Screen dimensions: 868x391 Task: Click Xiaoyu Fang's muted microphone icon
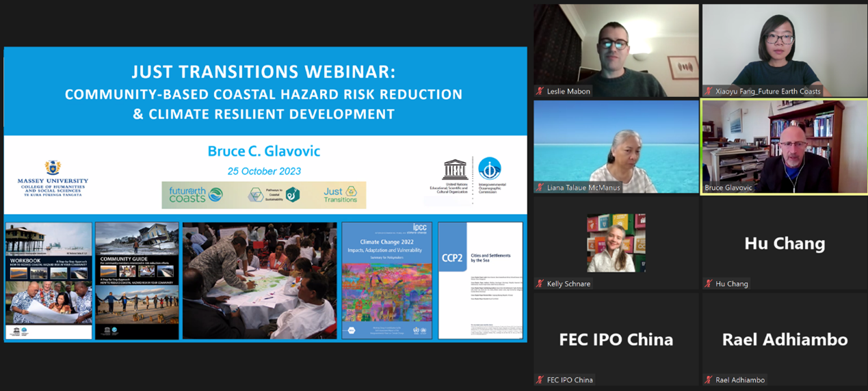pos(709,91)
